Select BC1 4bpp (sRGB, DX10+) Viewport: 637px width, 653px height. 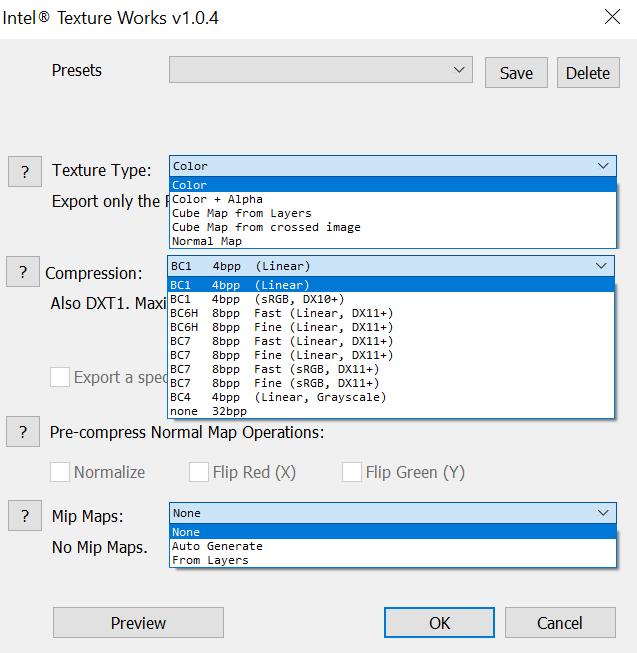(391, 299)
